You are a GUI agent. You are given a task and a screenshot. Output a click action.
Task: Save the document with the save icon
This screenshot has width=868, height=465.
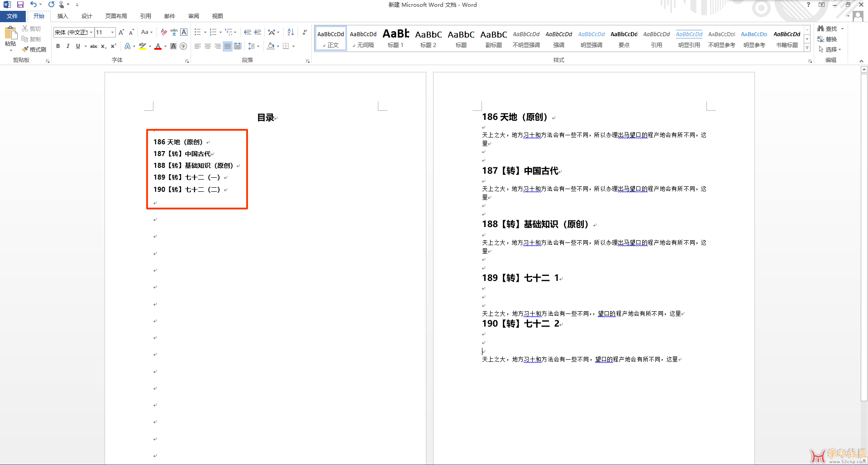point(20,5)
